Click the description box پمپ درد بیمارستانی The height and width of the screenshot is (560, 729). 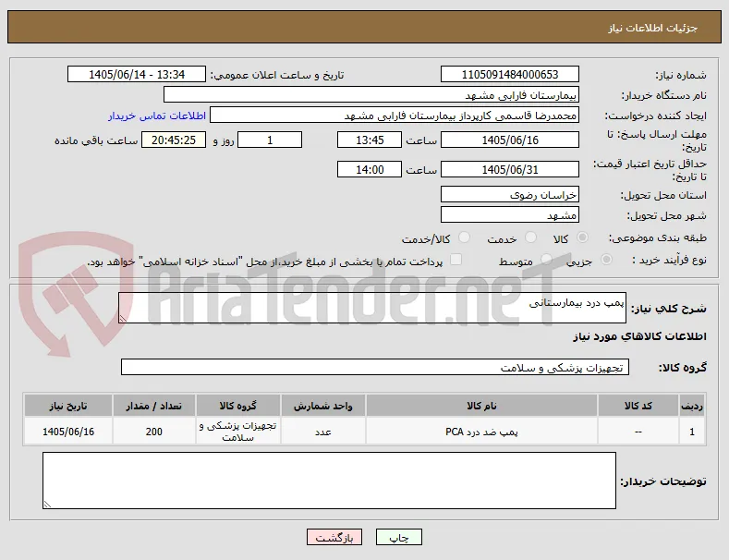pos(372,308)
